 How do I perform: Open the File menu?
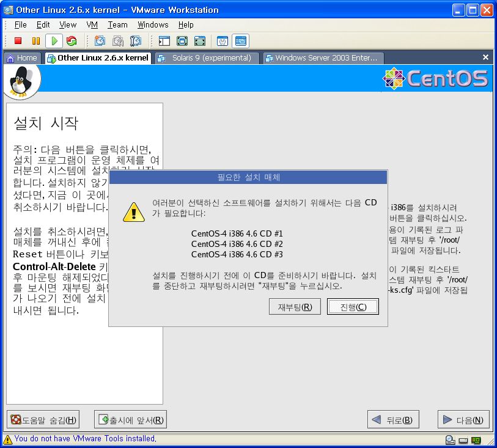pyautogui.click(x=20, y=25)
